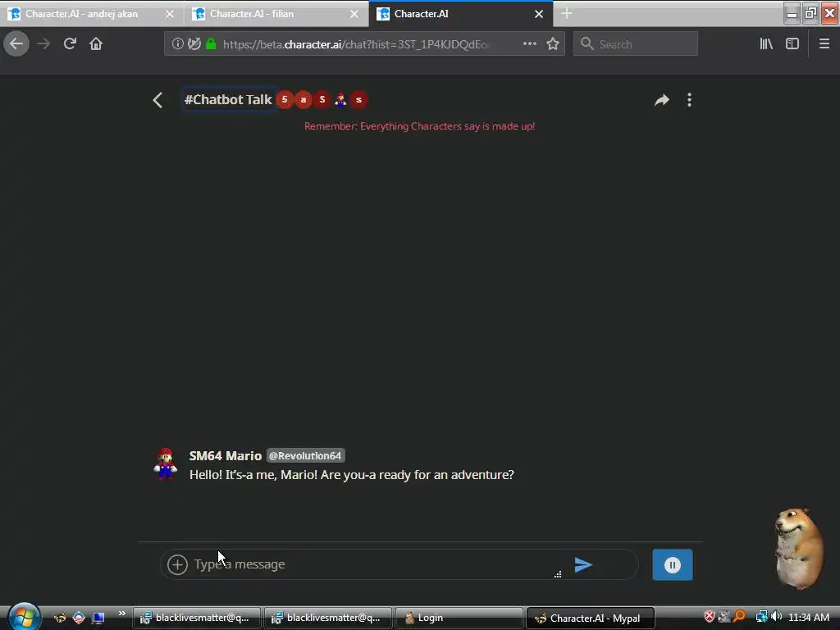
Task: Focus the browser Search box
Action: click(636, 44)
